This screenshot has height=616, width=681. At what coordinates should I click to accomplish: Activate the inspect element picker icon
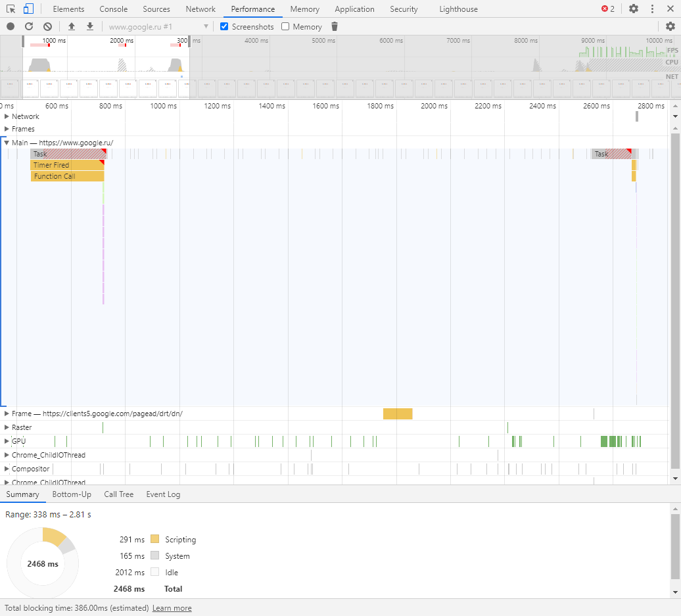11,9
